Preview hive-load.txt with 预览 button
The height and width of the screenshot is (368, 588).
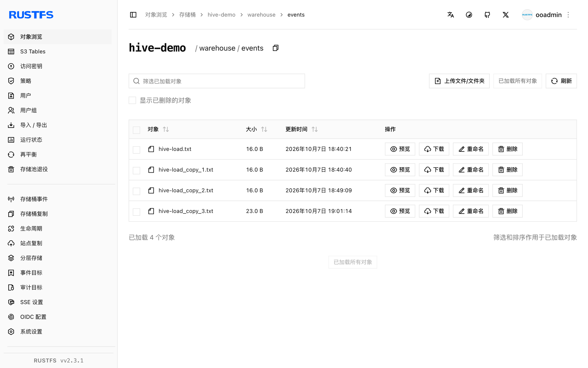point(400,149)
